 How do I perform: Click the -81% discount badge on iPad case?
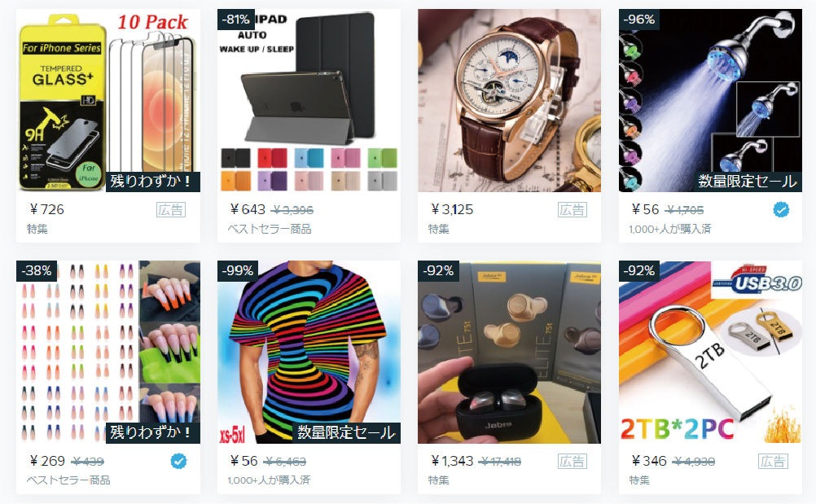pos(235,20)
